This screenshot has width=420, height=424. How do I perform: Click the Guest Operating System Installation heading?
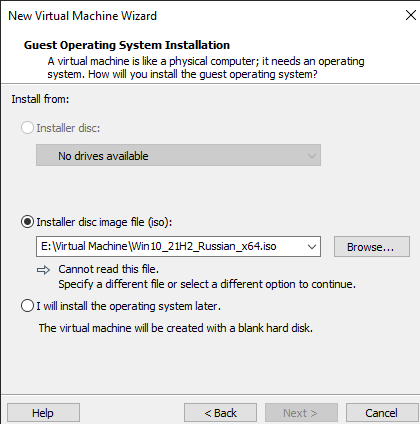[127, 45]
